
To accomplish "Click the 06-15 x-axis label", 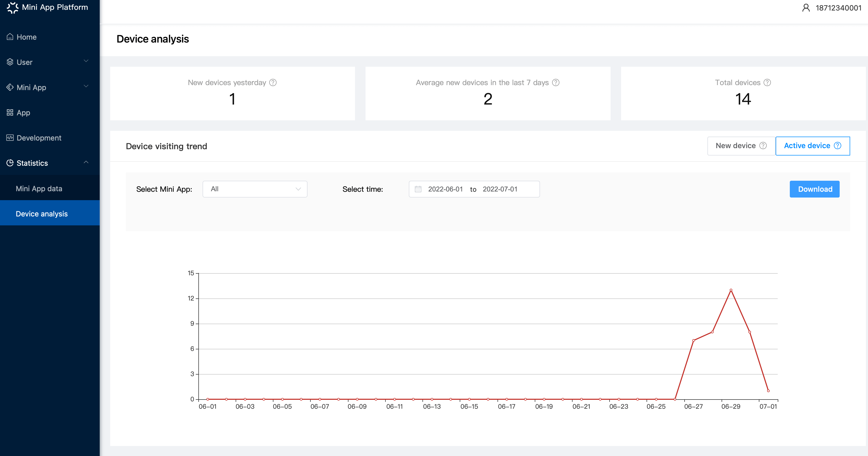I will pos(469,406).
